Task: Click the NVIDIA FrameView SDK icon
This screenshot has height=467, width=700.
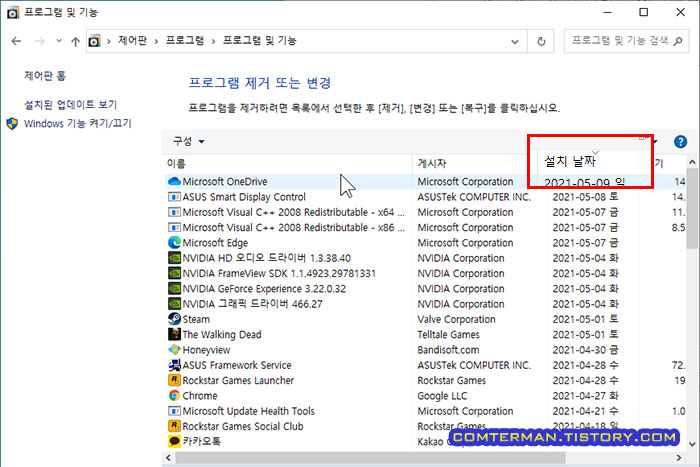Action: [x=174, y=273]
